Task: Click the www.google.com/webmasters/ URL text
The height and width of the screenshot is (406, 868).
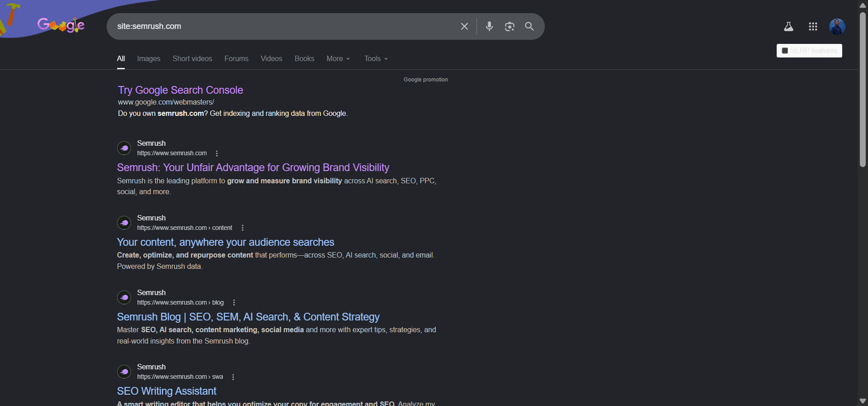Action: click(166, 102)
